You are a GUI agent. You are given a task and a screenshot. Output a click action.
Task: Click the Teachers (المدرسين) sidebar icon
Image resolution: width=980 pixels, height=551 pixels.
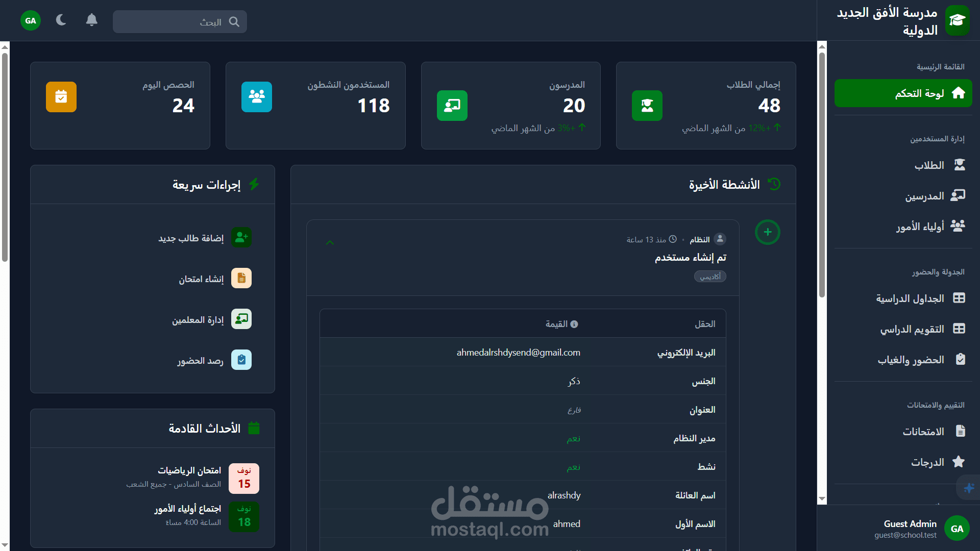pos(958,196)
